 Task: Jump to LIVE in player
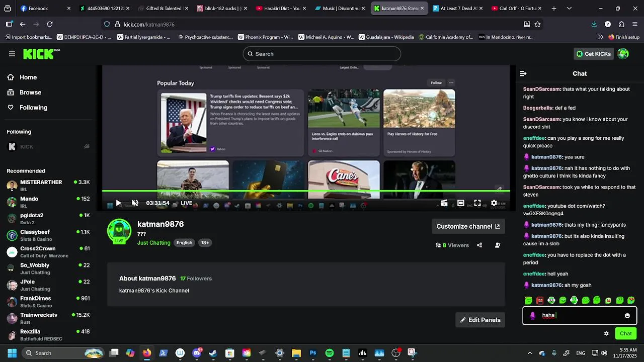click(187, 203)
